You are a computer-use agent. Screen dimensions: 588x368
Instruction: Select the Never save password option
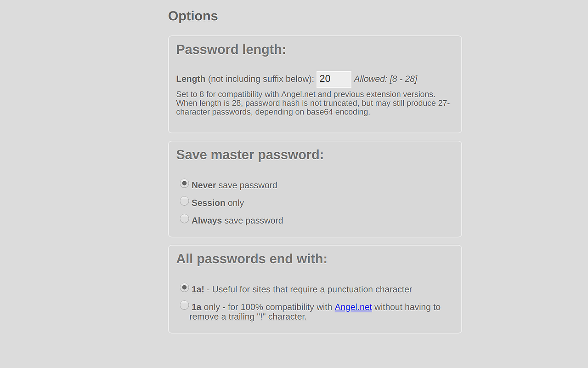(x=184, y=183)
